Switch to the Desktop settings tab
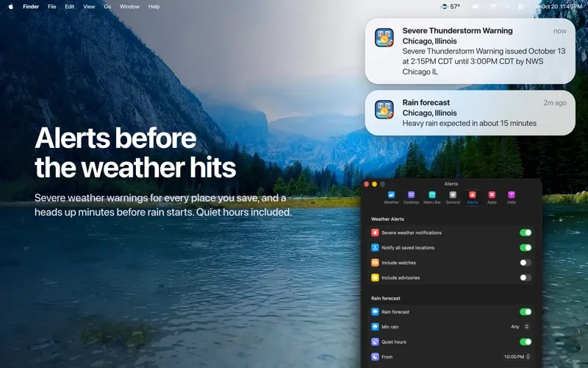The image size is (588, 368). click(411, 197)
